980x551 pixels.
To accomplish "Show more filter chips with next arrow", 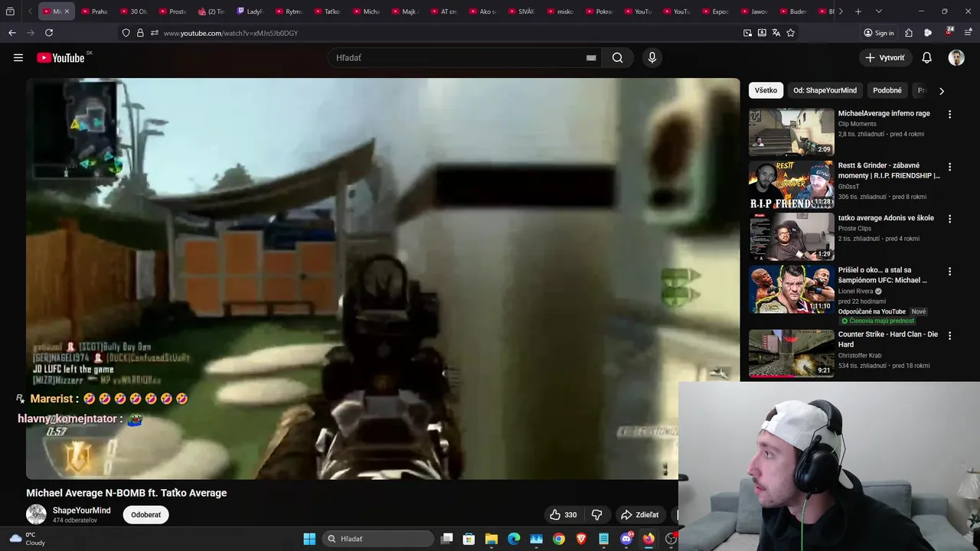I will [x=942, y=91].
